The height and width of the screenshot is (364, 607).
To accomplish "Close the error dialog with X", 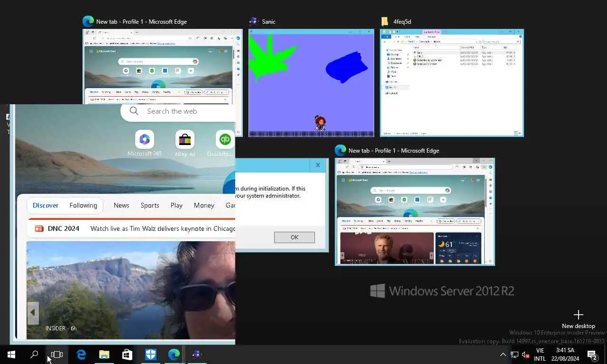I will [318, 165].
